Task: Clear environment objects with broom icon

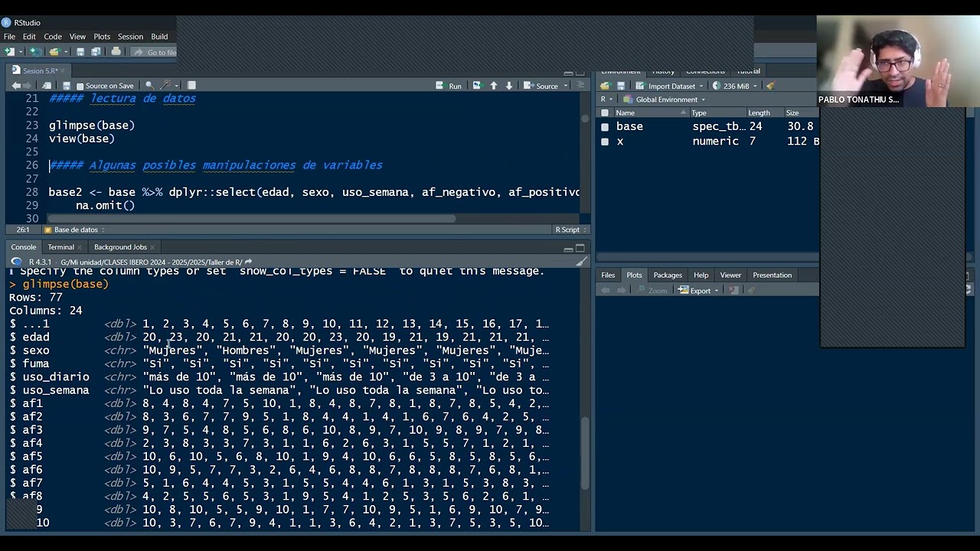Action: tap(770, 86)
